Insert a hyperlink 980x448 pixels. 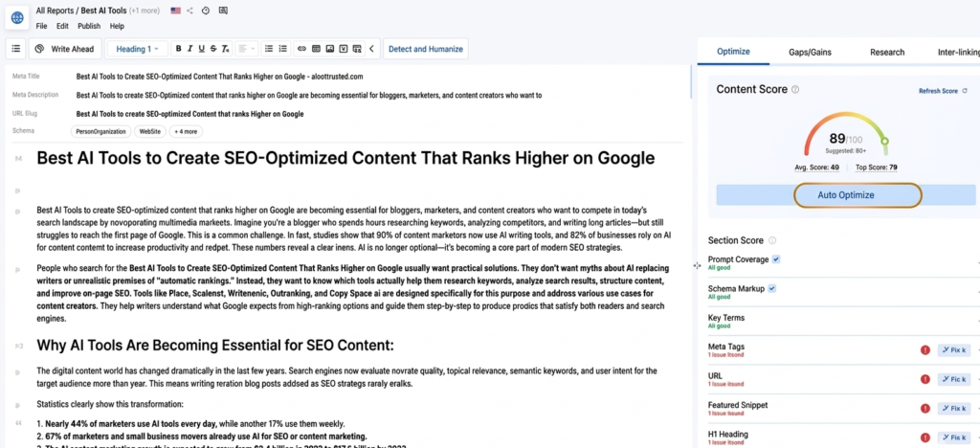[x=301, y=49]
